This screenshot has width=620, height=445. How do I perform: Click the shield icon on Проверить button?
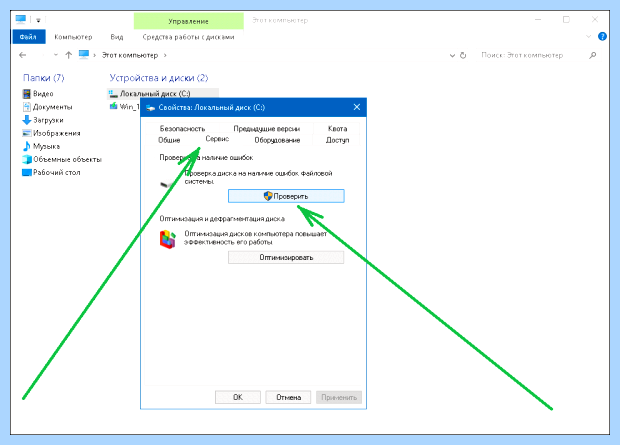point(268,196)
